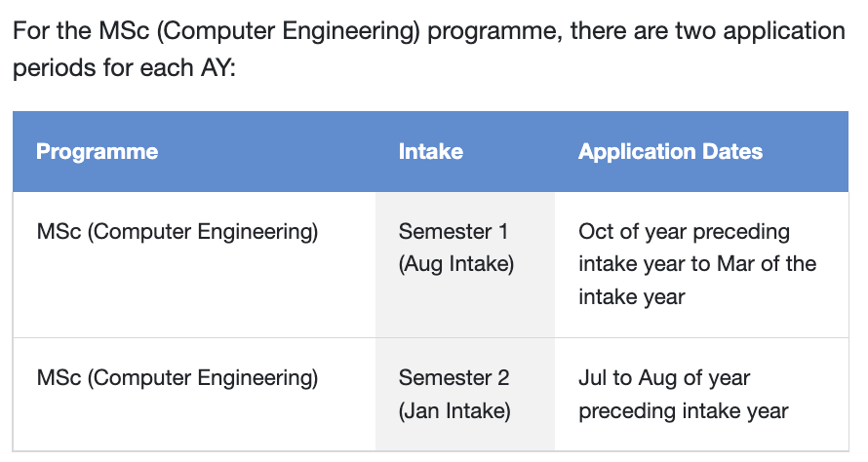Select "MSc (Computer Engineering)" in the Semester 2 row
The height and width of the screenshot is (462, 868).
click(x=177, y=378)
